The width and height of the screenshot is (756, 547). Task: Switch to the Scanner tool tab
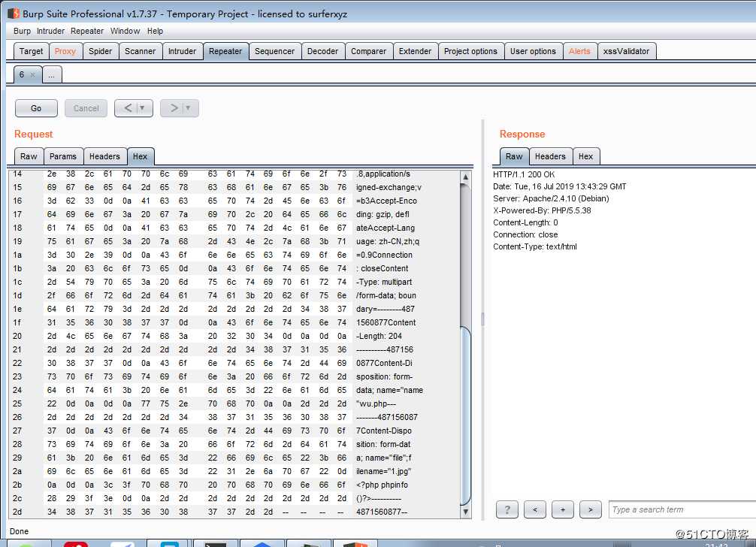point(141,51)
